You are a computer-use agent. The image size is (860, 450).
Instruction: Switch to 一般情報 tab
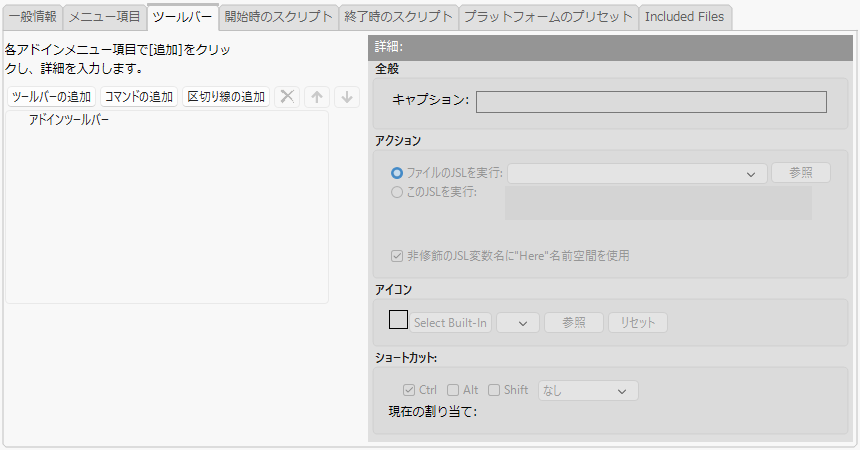coord(33,17)
